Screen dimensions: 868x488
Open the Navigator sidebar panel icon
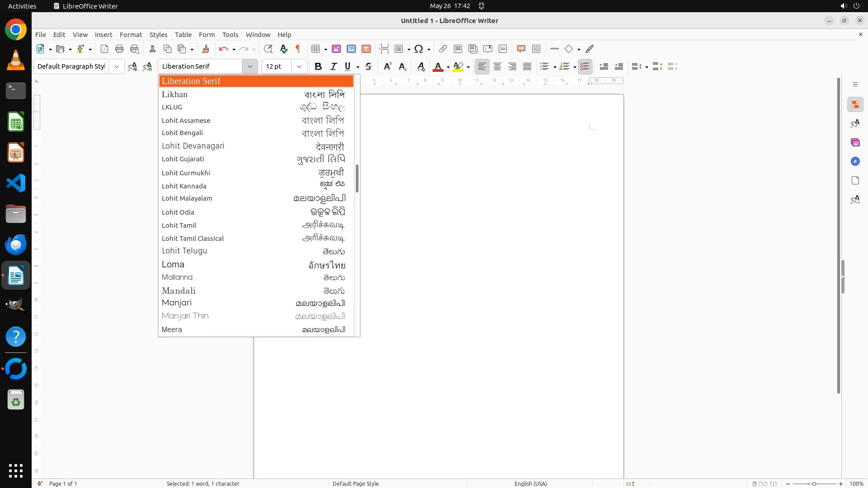click(x=855, y=161)
